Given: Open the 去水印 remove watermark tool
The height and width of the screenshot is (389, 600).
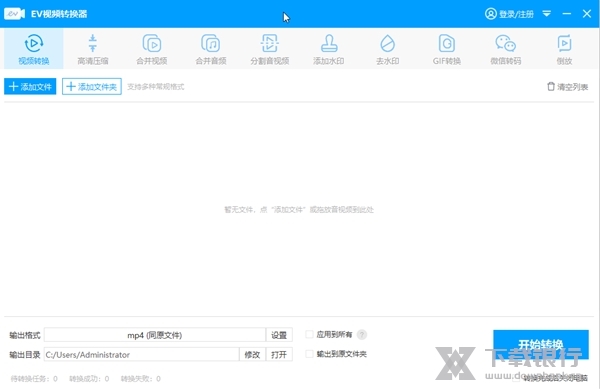Looking at the screenshot, I should click(388, 49).
